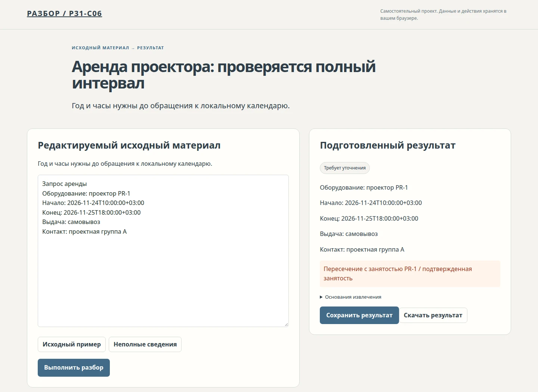This screenshot has width=538, height=392.
Task: Click the Пересечение с занятостью PR-1 warning
Action: [410, 274]
